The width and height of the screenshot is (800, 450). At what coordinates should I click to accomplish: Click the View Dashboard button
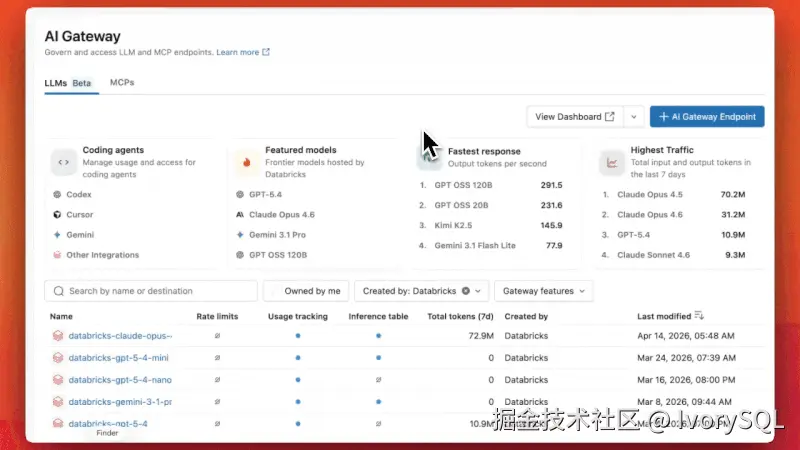pos(574,117)
